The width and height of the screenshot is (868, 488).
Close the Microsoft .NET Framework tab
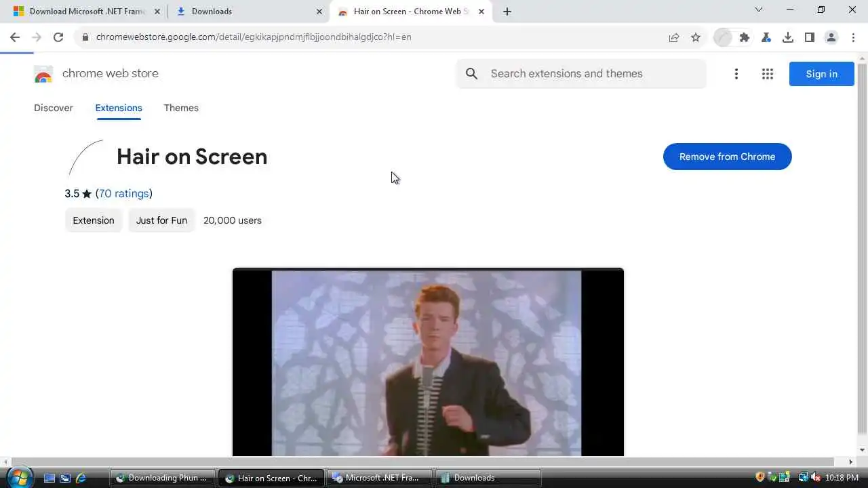pos(157,12)
